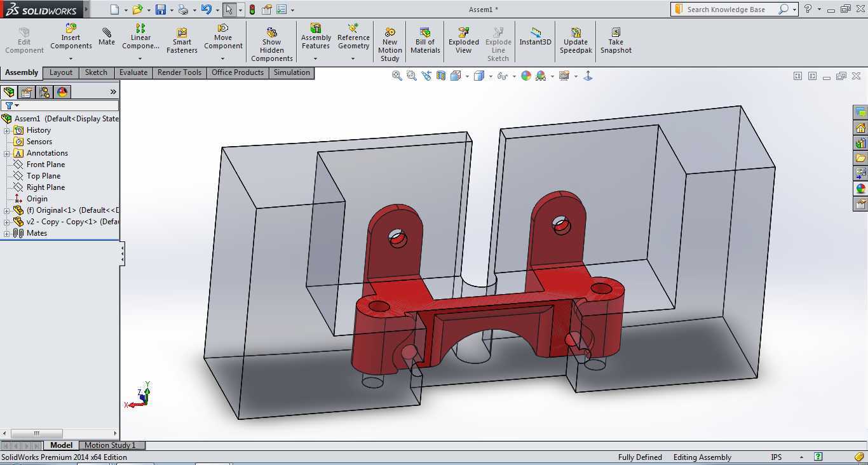The image size is (868, 465).
Task: Expand the Annotations tree node
Action: pos(7,153)
